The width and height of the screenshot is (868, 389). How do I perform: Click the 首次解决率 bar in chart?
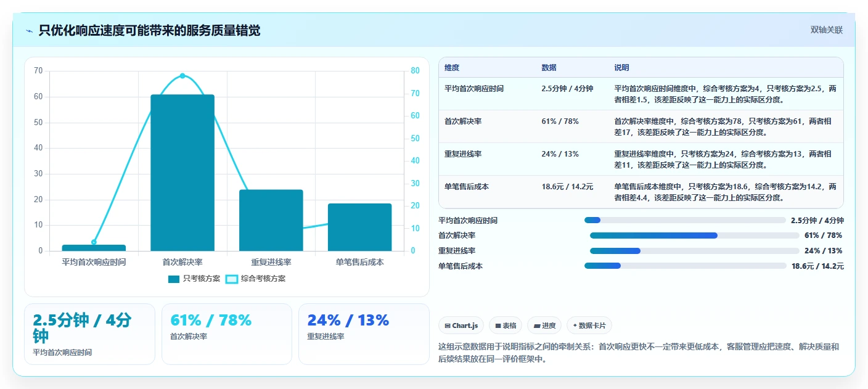point(182,173)
